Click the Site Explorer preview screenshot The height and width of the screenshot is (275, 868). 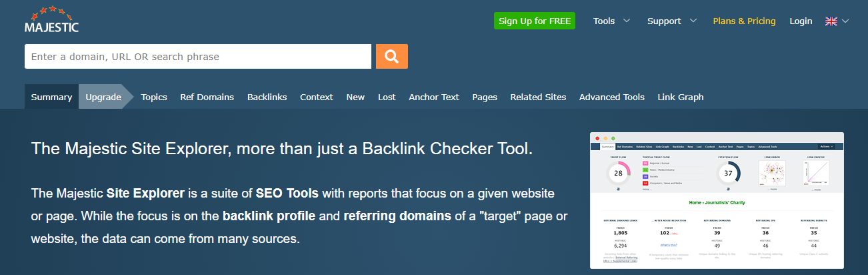coord(717,200)
